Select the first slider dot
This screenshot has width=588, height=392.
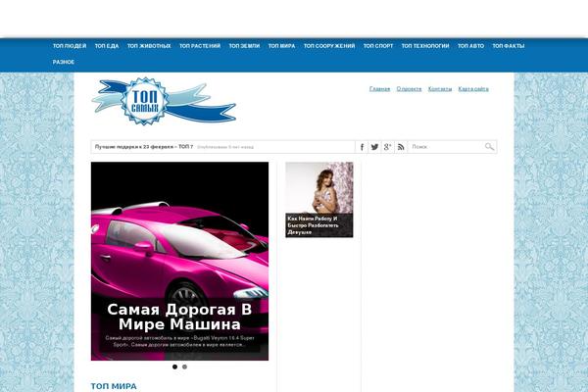coord(174,367)
